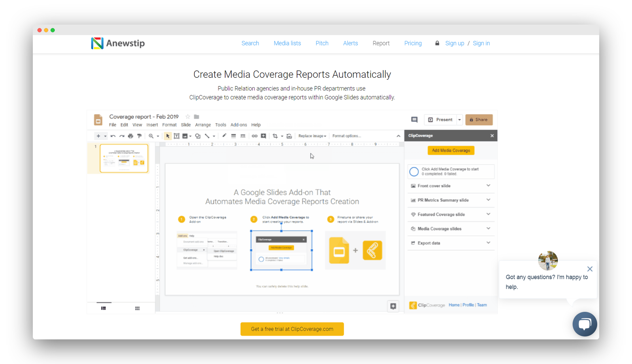
Task: Star the Coverage report document
Action: (188, 117)
